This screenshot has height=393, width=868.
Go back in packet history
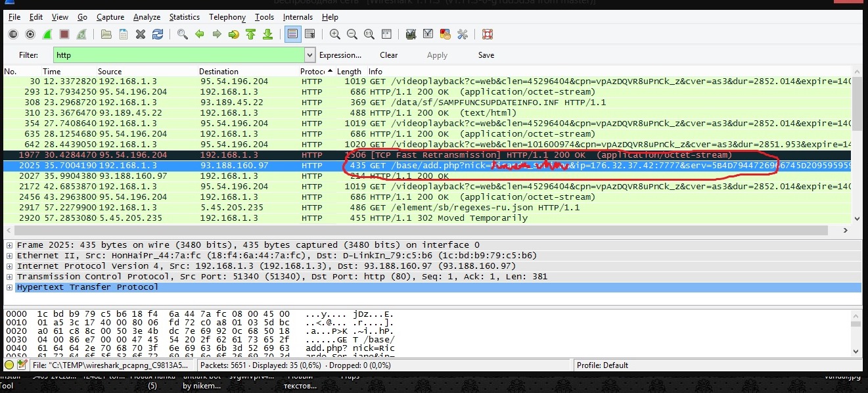pyautogui.click(x=199, y=34)
